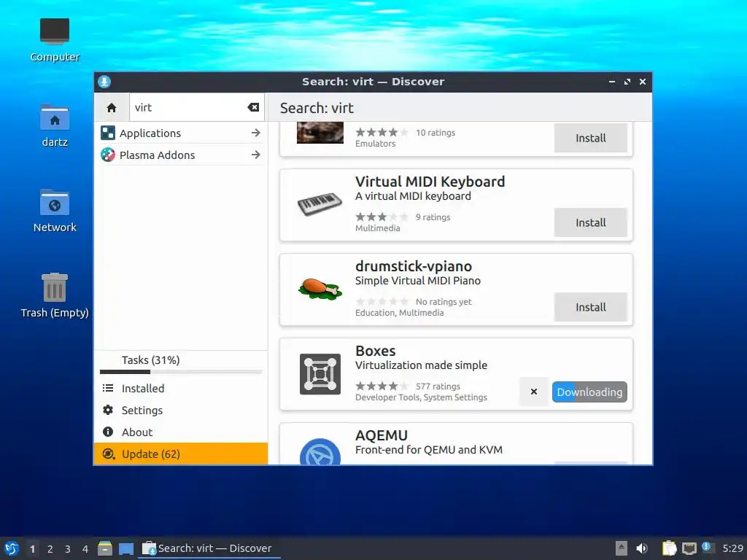The image size is (747, 560).
Task: Click the Applications category icon
Action: 108,133
